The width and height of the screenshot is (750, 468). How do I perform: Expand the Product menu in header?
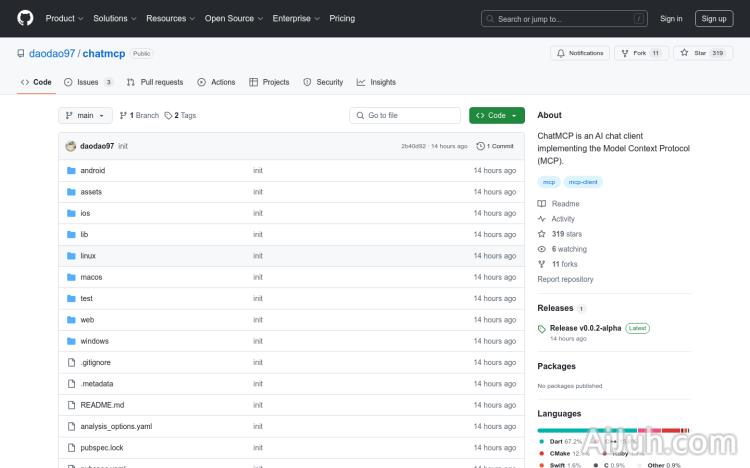coord(64,18)
